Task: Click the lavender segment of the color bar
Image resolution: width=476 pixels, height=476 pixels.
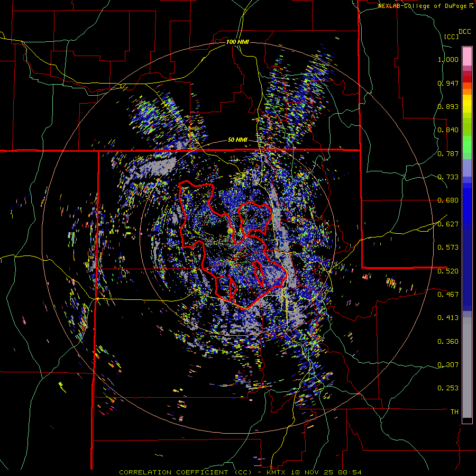Action: click(x=467, y=168)
